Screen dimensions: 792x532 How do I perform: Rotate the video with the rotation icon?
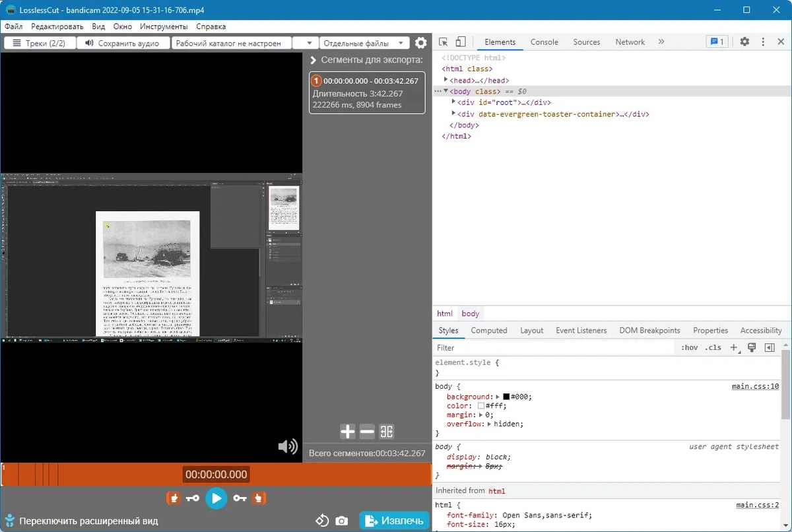(322, 520)
